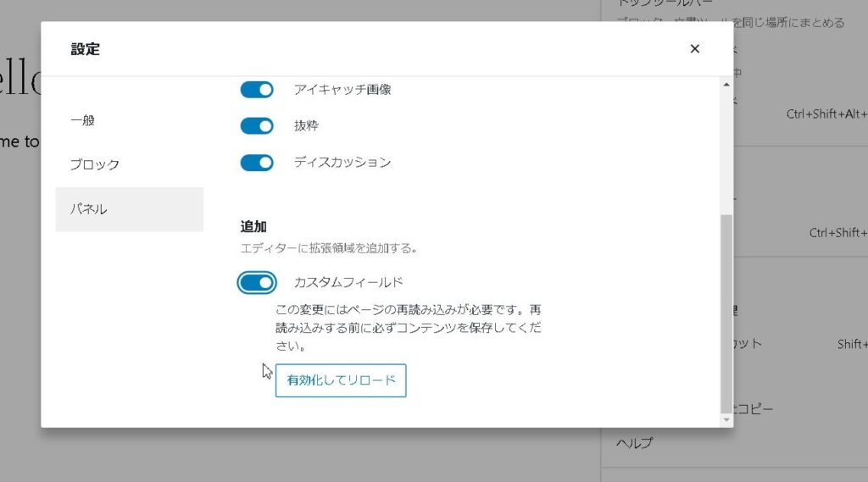Close the 設定 dialog with the X icon
Screen dimensions: 868x482
695,48
